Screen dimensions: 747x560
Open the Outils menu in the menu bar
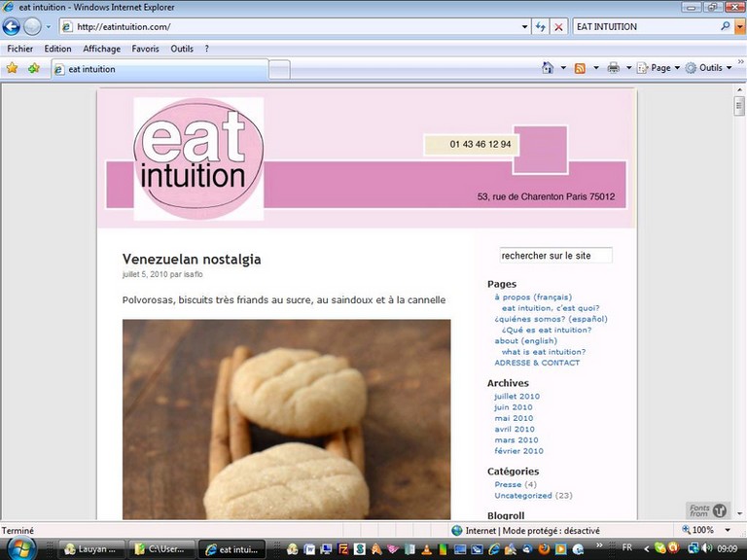pos(182,49)
